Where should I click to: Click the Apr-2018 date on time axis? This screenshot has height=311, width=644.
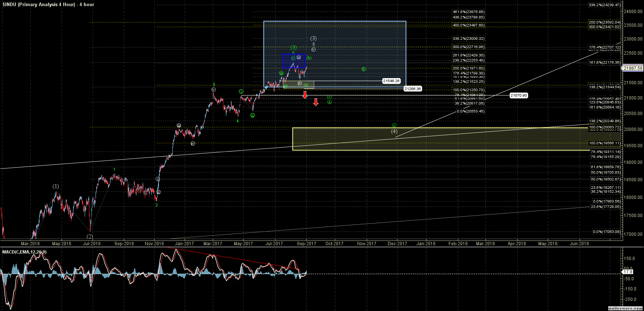point(517,244)
